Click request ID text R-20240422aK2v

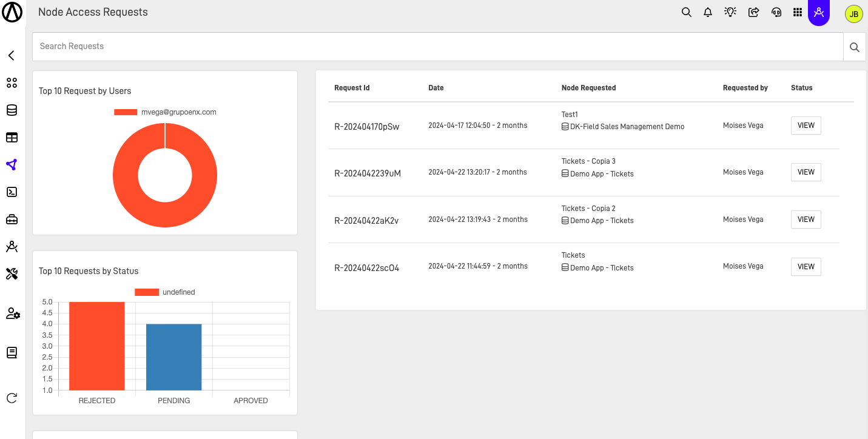click(x=366, y=221)
